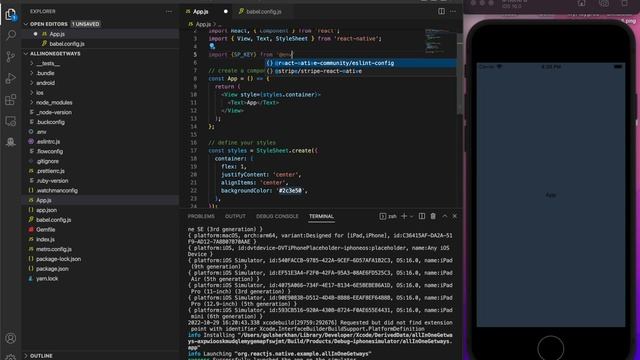Screen dimensions: 640x360
Task: Close the terminal panel
Action: [455, 216]
